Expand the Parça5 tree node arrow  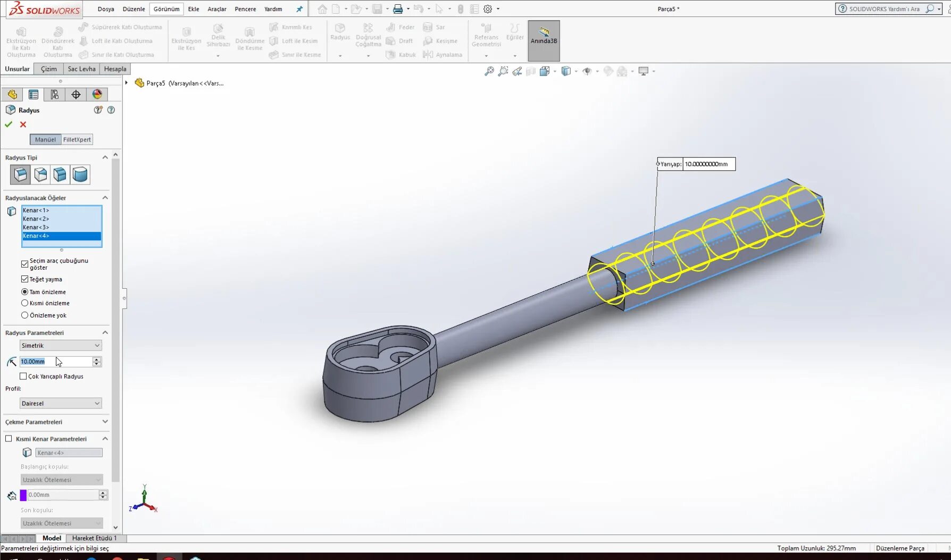click(x=127, y=83)
